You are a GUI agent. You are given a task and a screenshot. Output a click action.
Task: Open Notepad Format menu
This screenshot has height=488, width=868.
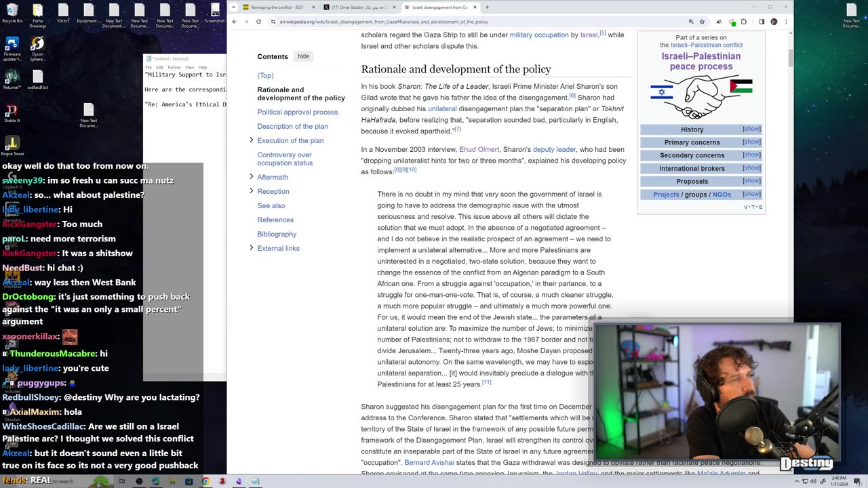pos(174,68)
